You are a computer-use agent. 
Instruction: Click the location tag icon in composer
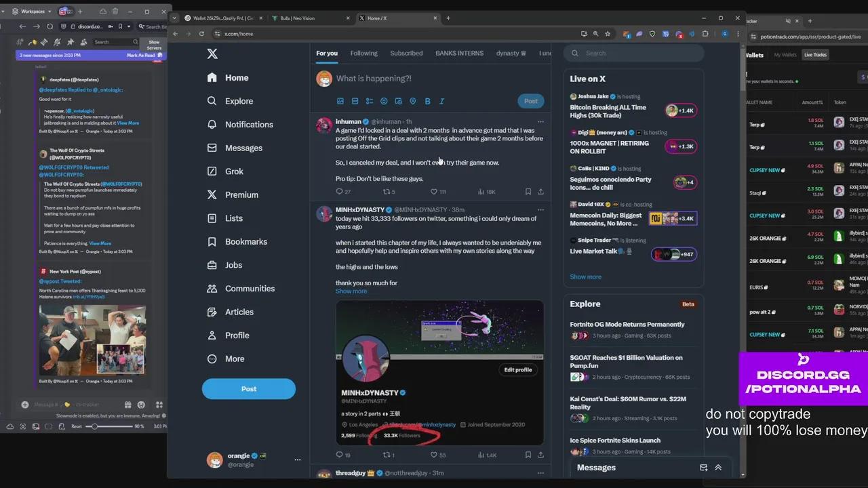tap(413, 101)
